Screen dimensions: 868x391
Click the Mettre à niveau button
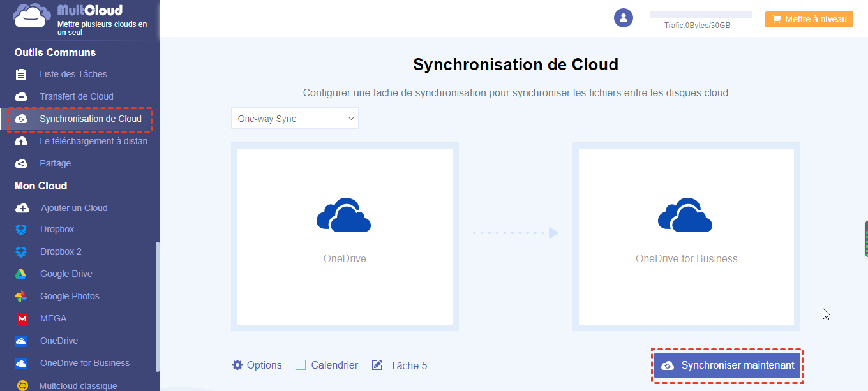[x=809, y=20]
